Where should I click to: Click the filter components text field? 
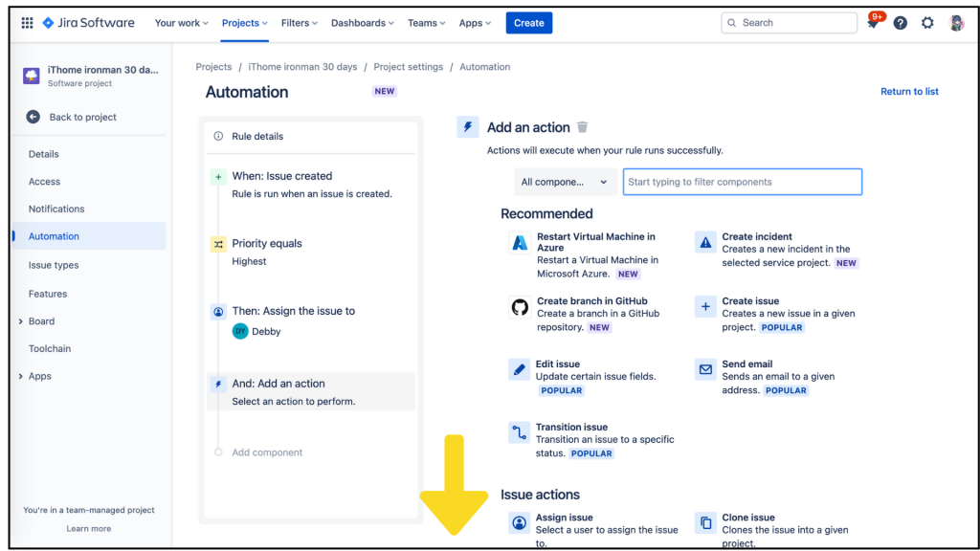pyautogui.click(x=743, y=182)
